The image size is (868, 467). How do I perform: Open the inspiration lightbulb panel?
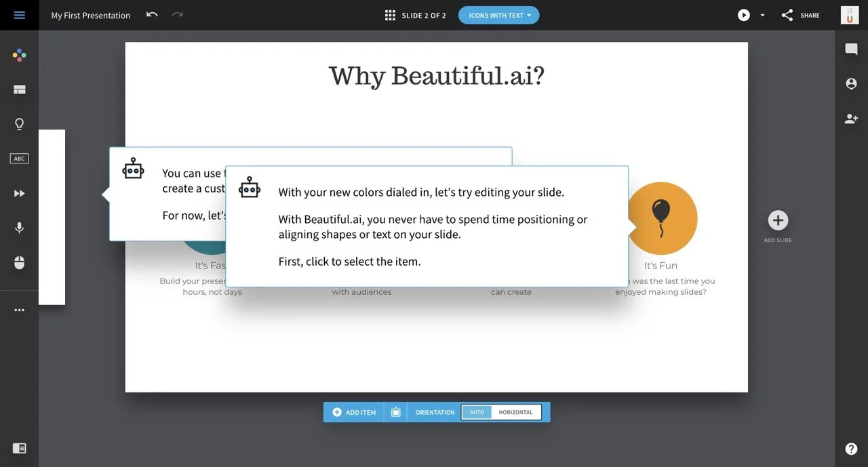[x=19, y=123]
